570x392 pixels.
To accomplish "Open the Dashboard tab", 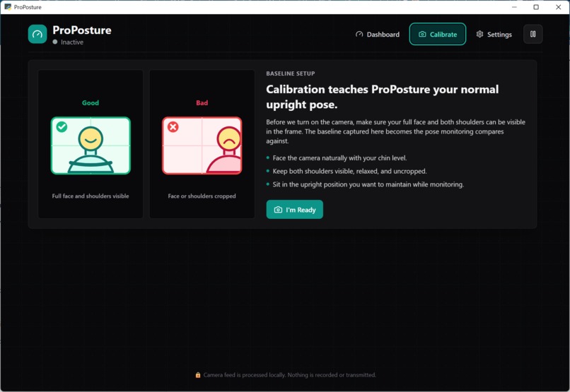I will 378,34.
